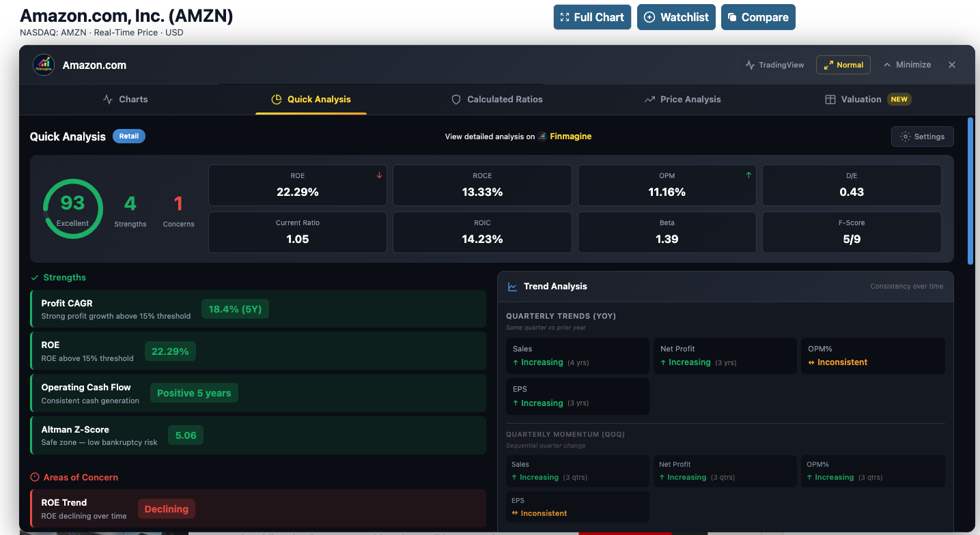Click the shield icon beside Calculated Ratios
This screenshot has width=980, height=535.
(455, 99)
